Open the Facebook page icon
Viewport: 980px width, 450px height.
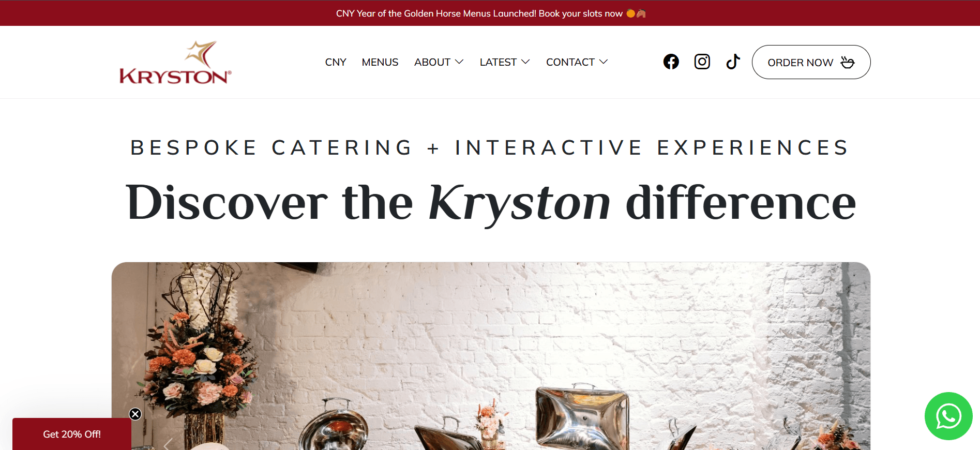coord(671,62)
